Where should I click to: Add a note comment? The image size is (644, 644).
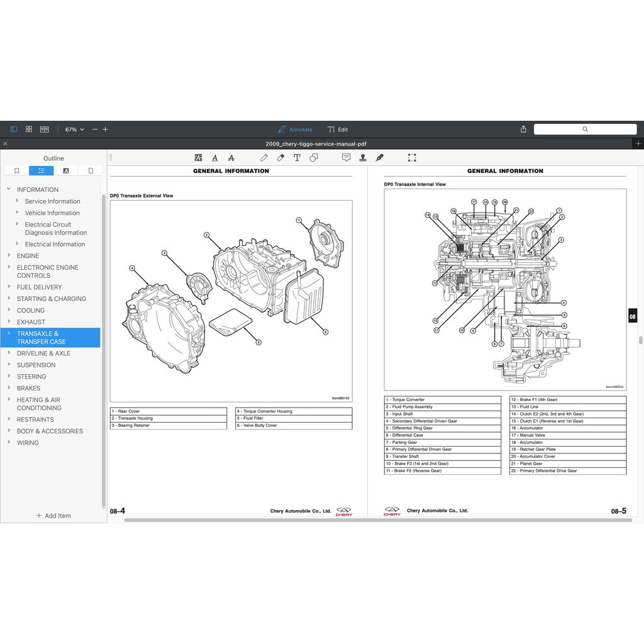(x=346, y=158)
